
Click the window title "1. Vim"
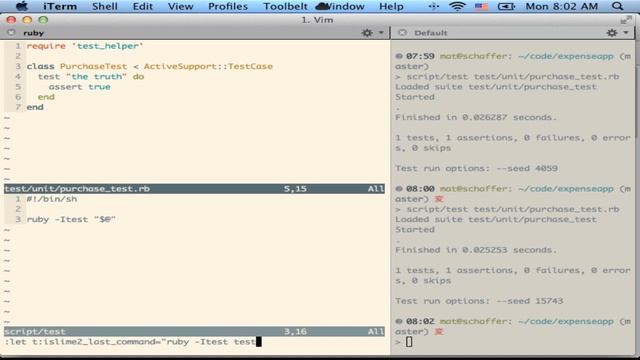point(317,20)
